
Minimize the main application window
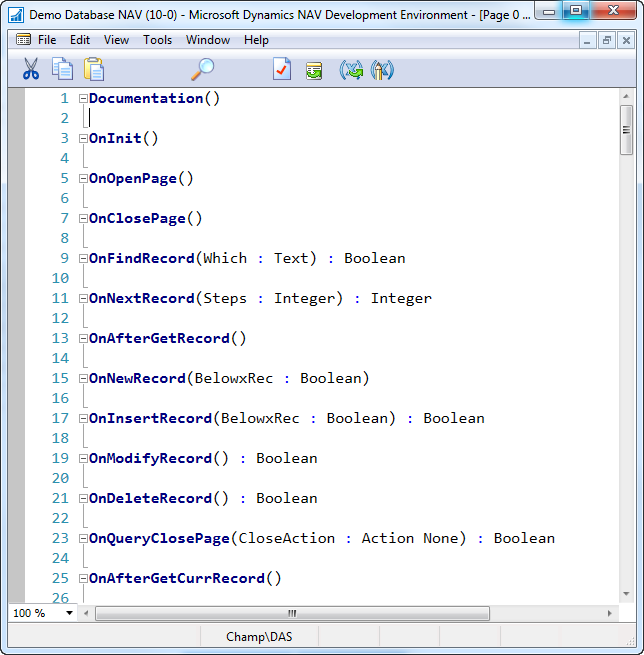coord(549,12)
